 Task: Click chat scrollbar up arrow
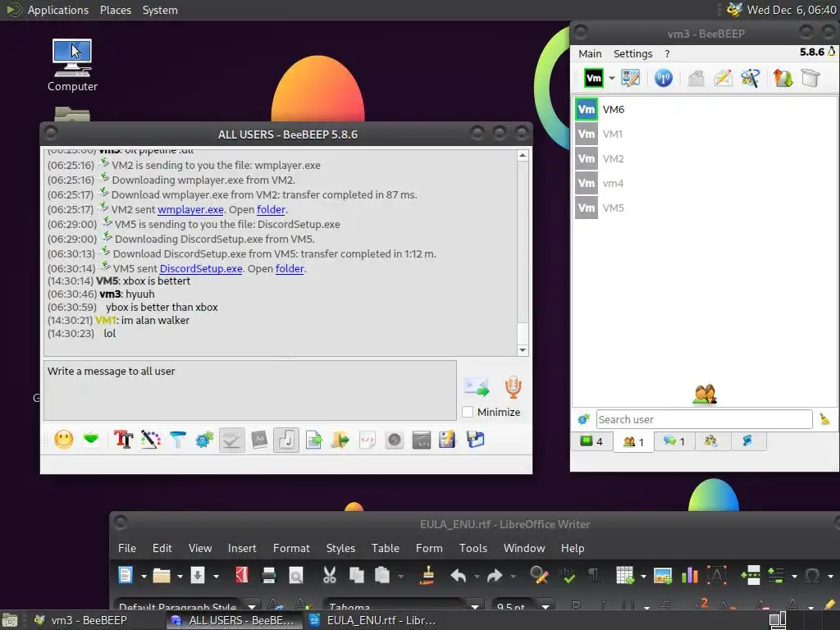click(x=523, y=155)
